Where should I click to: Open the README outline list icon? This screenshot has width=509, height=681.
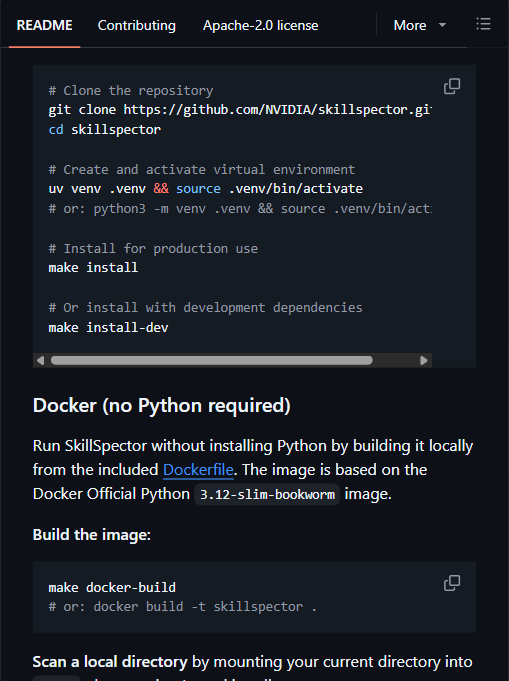pyautogui.click(x=483, y=24)
